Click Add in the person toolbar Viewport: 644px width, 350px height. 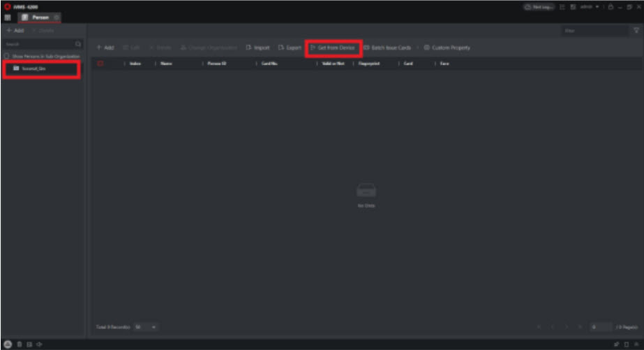coord(105,48)
